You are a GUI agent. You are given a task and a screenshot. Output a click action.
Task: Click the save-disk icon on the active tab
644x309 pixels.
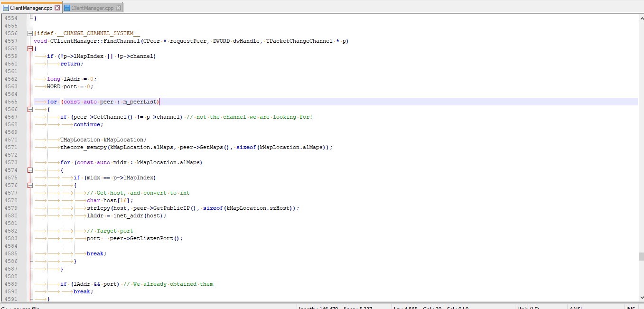pos(6,8)
